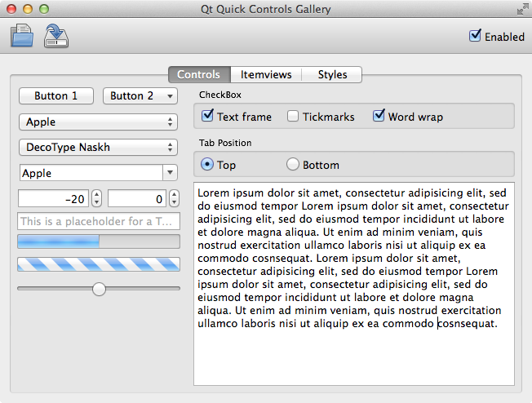Switch to the Styles tab
Image resolution: width=532 pixels, height=403 pixels.
pyautogui.click(x=332, y=74)
